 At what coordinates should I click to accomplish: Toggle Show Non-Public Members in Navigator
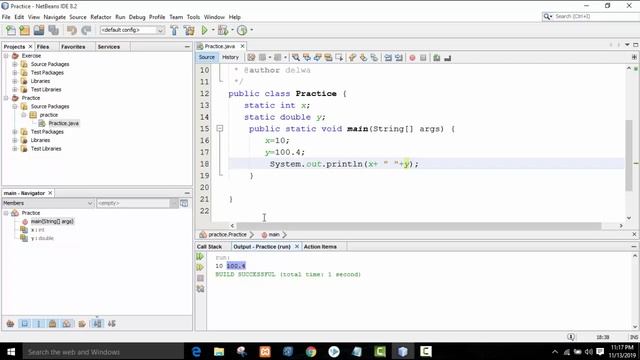coord(53,324)
